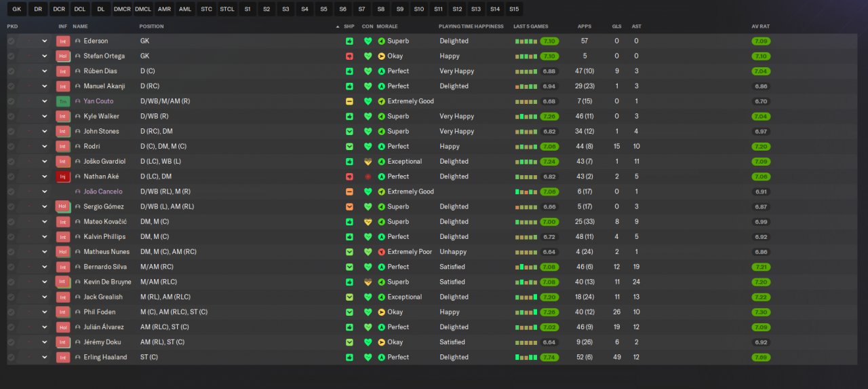This screenshot has width=868, height=389.
Task: Tick the picked checkbox for Kevin De Bruyne
Action: point(11,282)
